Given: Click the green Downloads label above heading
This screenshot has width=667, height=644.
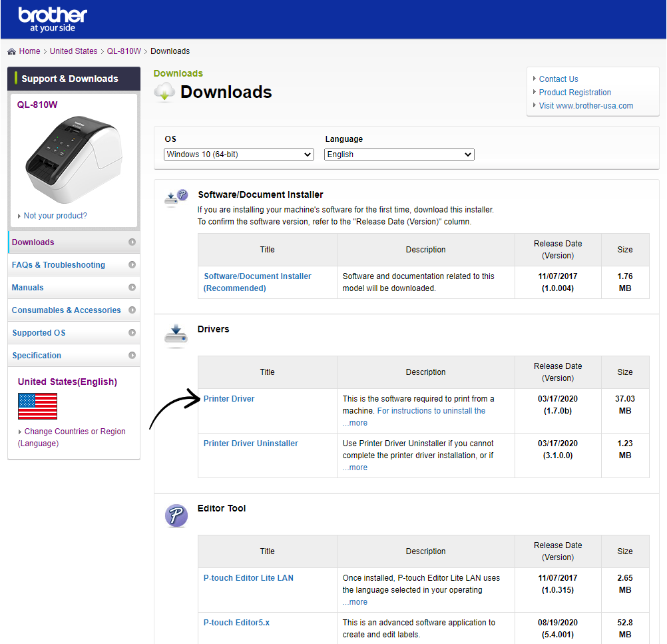Looking at the screenshot, I should [x=178, y=73].
